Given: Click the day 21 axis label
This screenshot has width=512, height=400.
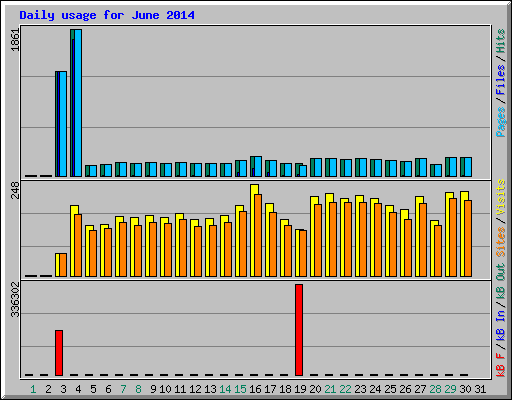Looking at the screenshot, I should [330, 389].
